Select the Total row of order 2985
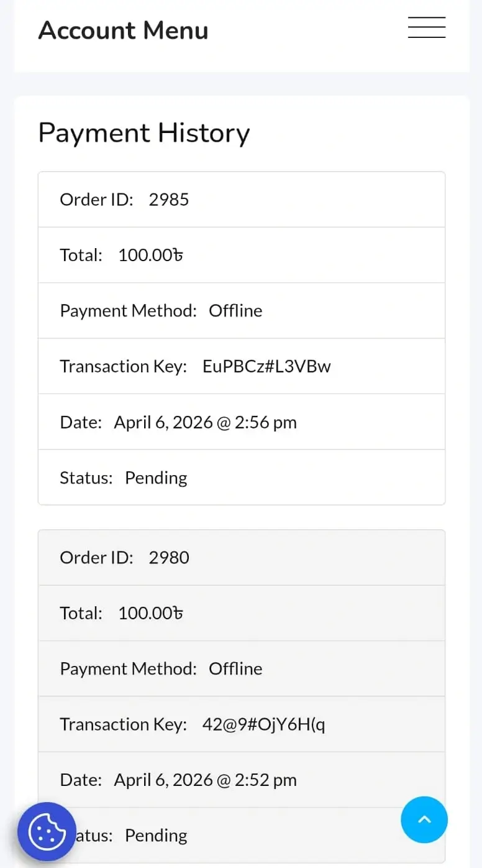Screen dimensions: 482x868 click(241, 255)
